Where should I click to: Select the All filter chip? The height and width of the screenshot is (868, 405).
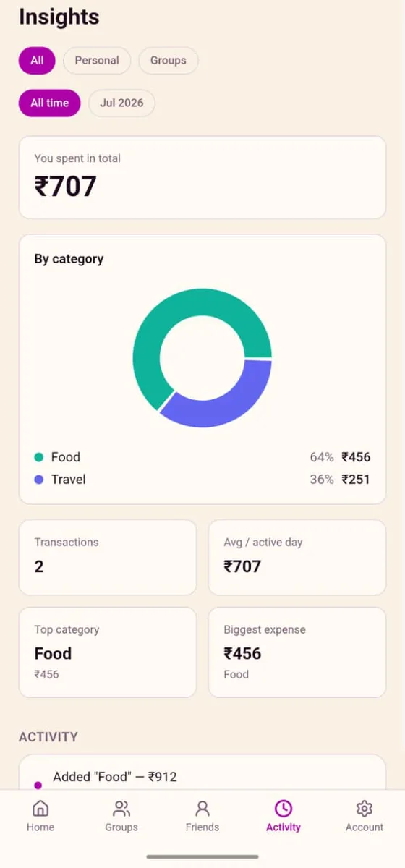[x=37, y=61]
